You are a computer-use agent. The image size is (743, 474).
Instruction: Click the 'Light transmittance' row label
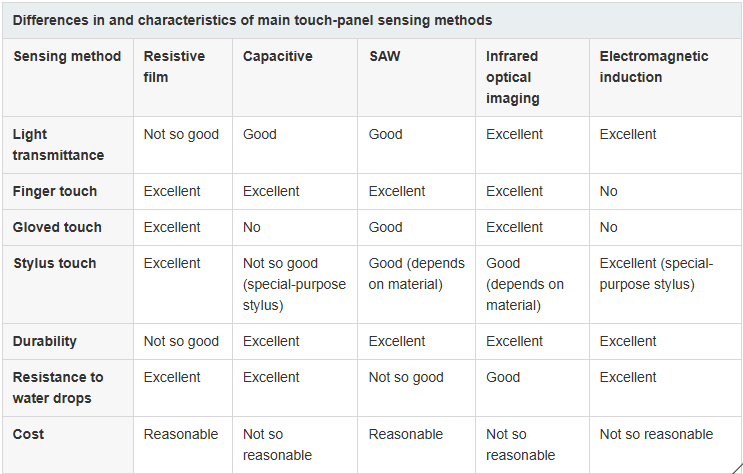coord(58,145)
